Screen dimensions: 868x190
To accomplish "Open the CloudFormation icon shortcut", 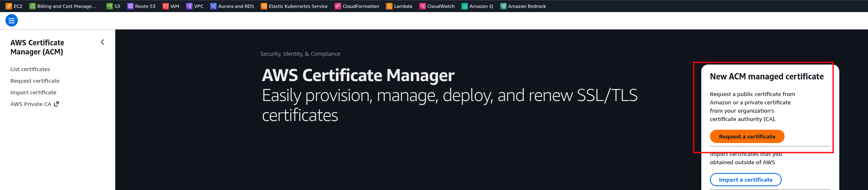I will 338,6.
